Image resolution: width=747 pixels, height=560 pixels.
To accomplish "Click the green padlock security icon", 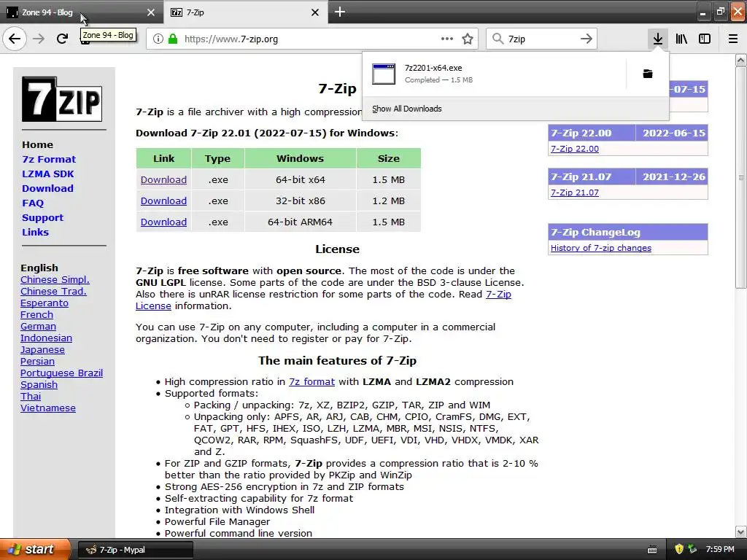I will coord(173,39).
